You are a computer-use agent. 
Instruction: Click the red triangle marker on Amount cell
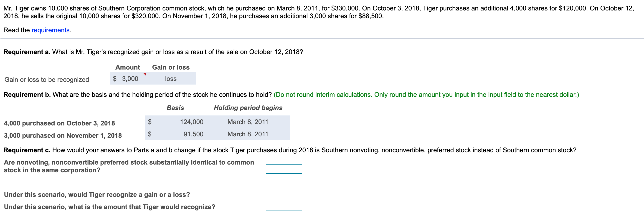pyautogui.click(x=145, y=74)
